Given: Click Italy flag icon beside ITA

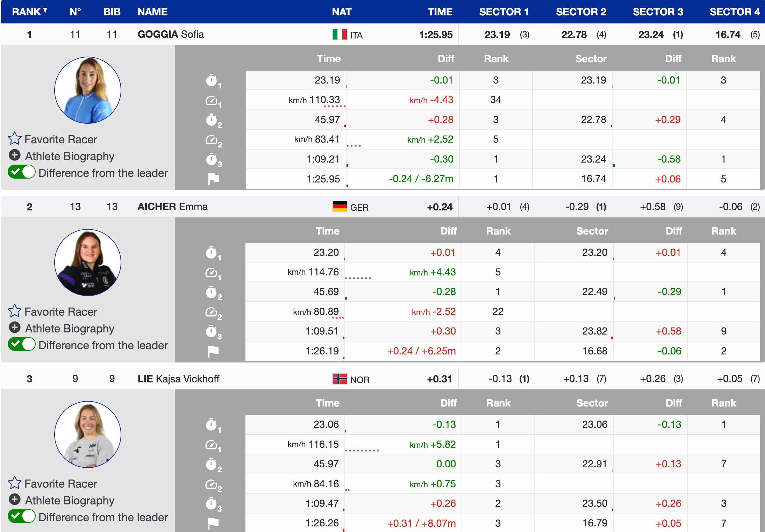Looking at the screenshot, I should click(339, 35).
